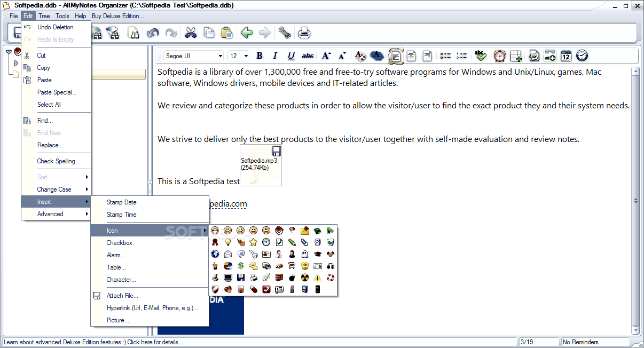
Task: Click the 3/19 note counter in status bar
Action: [x=538, y=342]
